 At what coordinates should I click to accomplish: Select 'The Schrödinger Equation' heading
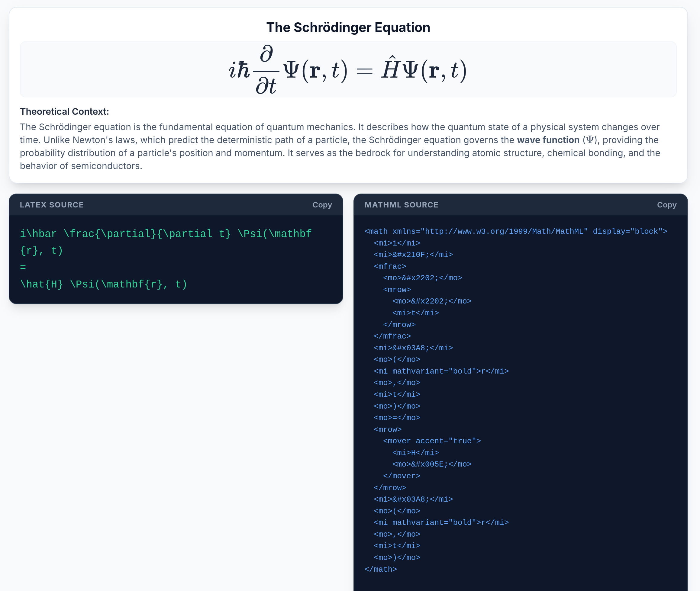click(348, 27)
